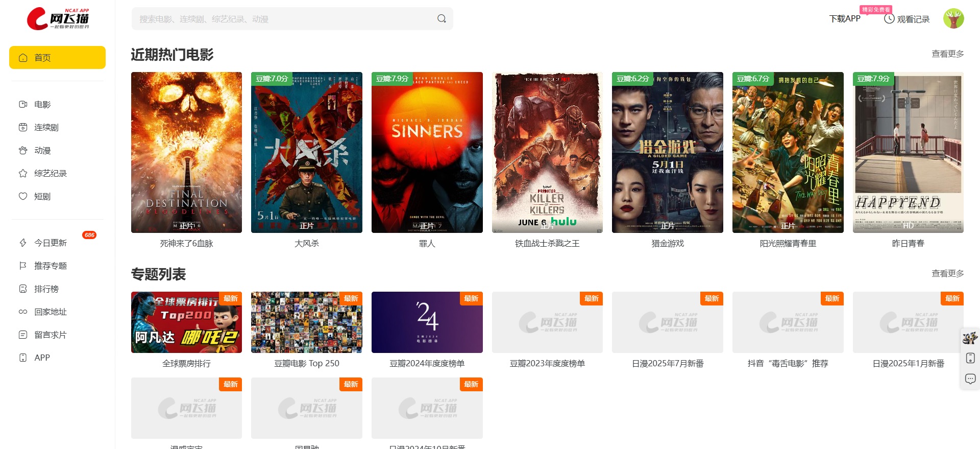Open the 电影 movies category

pos(42,104)
